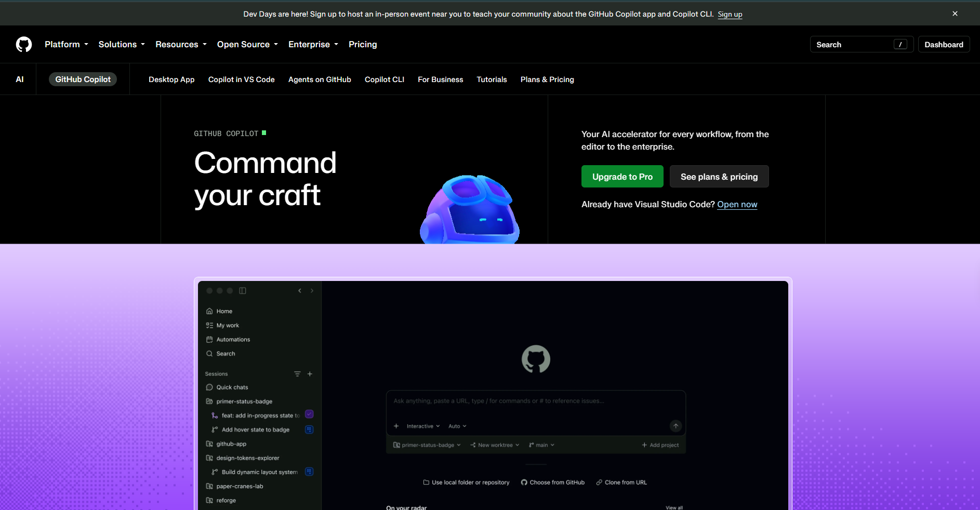The height and width of the screenshot is (510, 980).
Task: Click the Sessions filter icon
Action: (297, 374)
